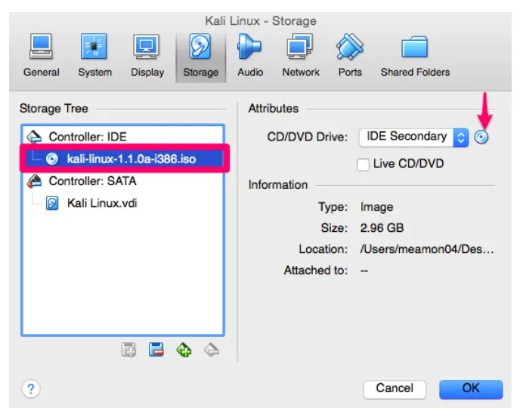Click the remove attachment icon
Viewport: 523px width, 420px height.
(x=156, y=350)
